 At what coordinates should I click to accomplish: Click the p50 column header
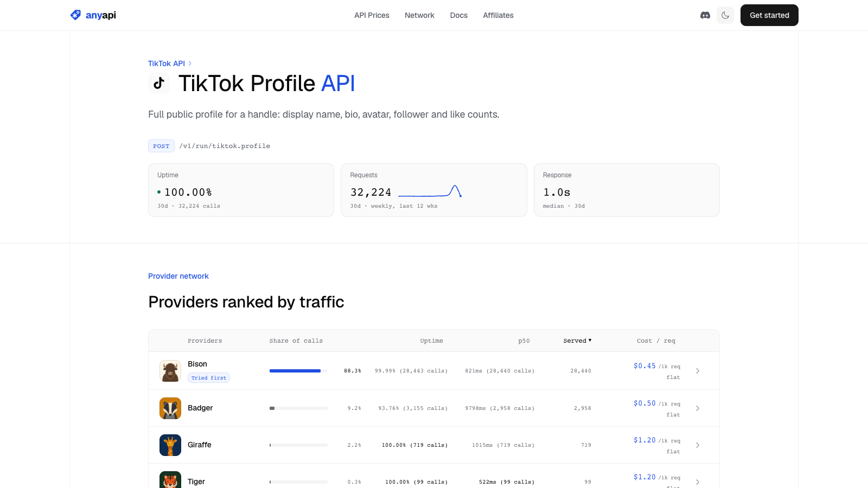524,341
